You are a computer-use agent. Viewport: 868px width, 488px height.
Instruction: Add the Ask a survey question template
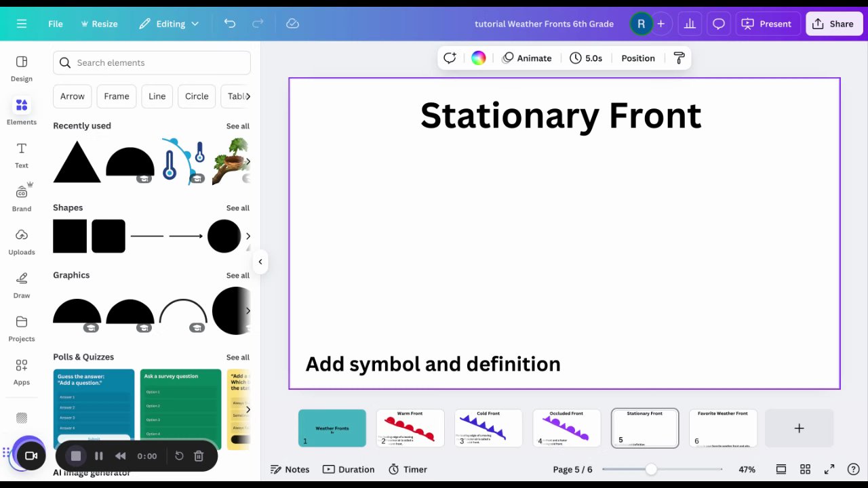click(x=180, y=409)
